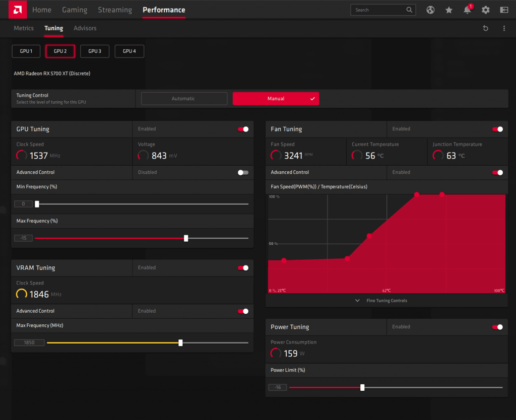The width and height of the screenshot is (516, 420).
Task: Click the Max Frequency -15 value box
Action: 23,238
